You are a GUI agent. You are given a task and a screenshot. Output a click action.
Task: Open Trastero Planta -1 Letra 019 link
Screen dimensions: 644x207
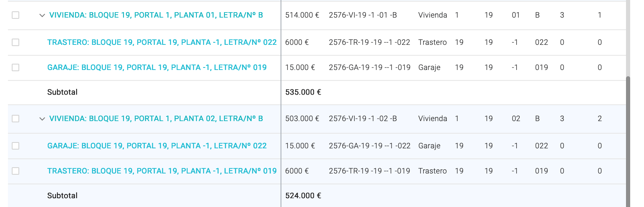point(162,171)
